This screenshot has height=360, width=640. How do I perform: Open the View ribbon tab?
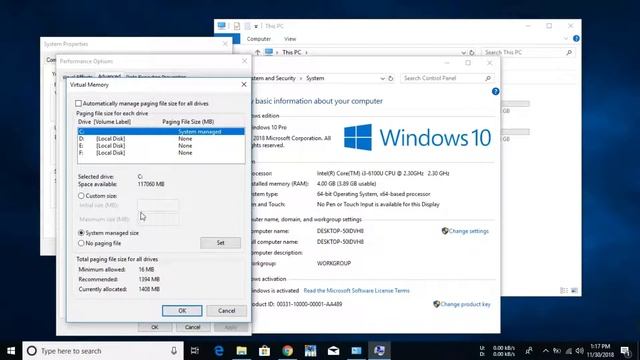[290, 39]
